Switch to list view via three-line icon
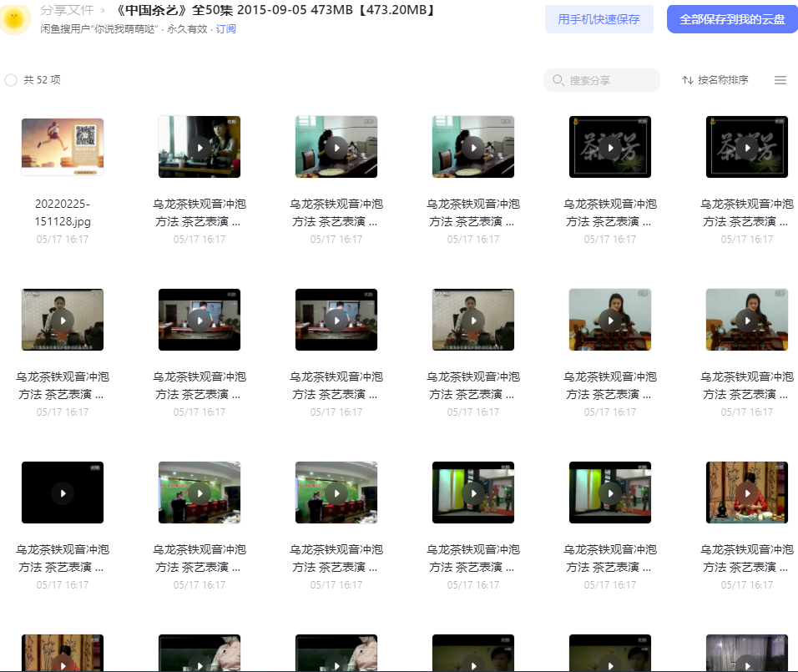This screenshot has width=798, height=672. click(x=780, y=80)
